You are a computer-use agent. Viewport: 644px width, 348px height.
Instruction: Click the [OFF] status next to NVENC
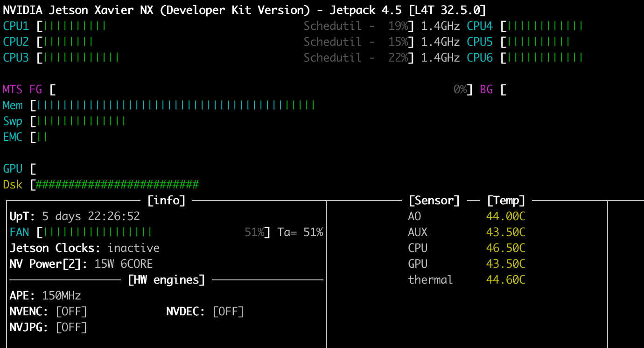pyautogui.click(x=71, y=312)
